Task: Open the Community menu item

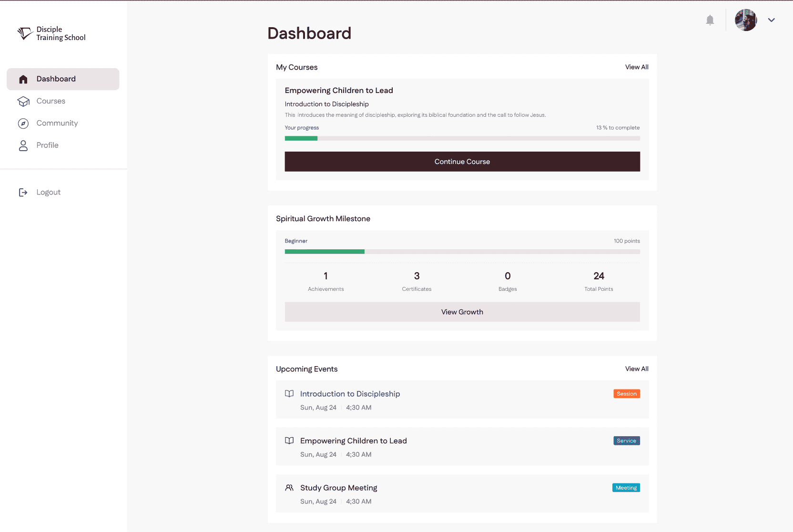Action: [63, 123]
